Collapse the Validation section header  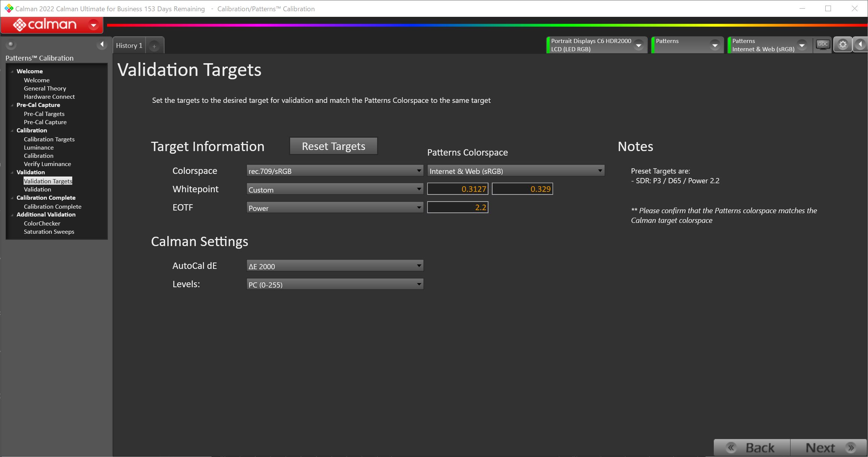coord(12,172)
